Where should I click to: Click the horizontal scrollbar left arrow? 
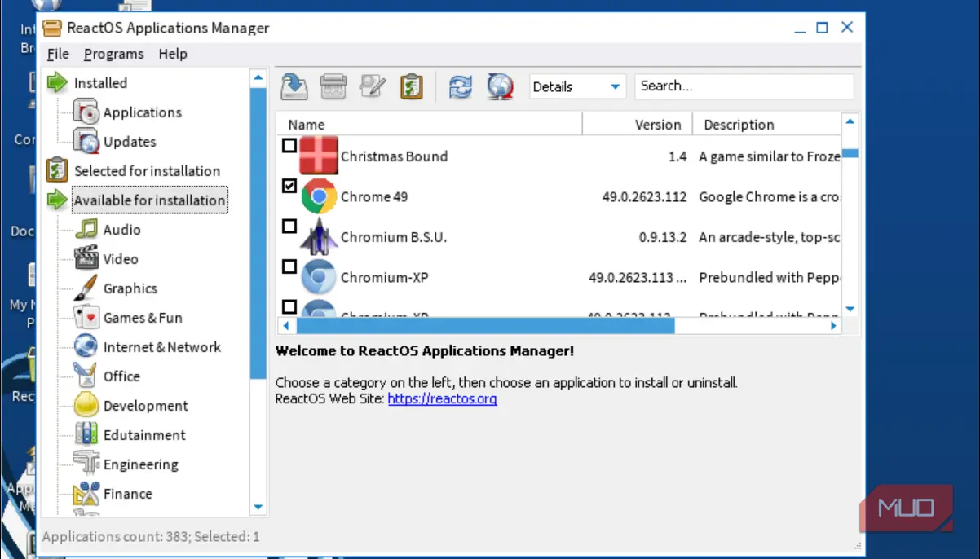point(285,325)
